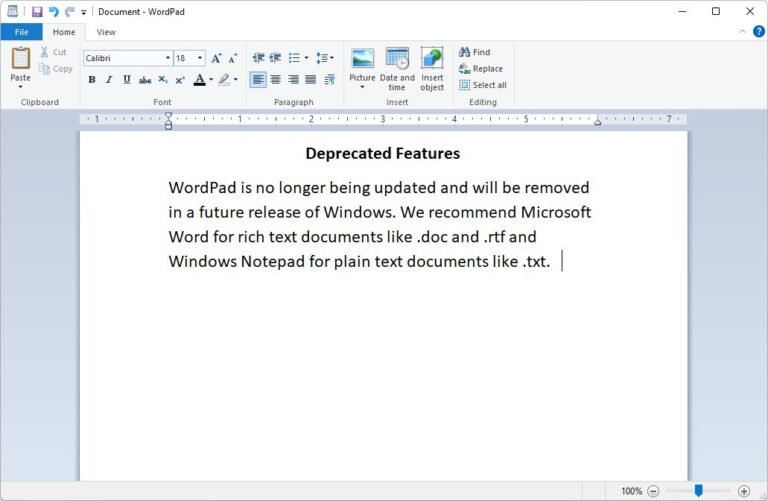
Task: Toggle italic formatting
Action: (109, 80)
